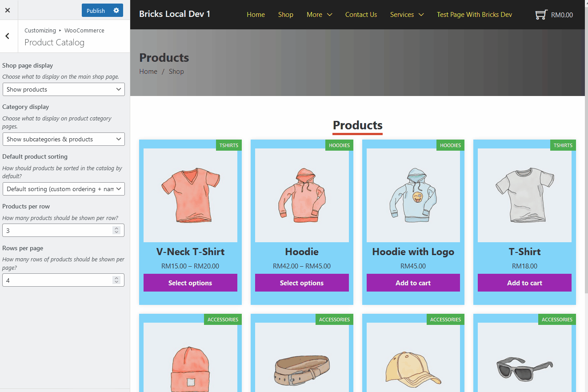588x392 pixels.
Task: Expand the Services menu in navigation
Action: 407,15
